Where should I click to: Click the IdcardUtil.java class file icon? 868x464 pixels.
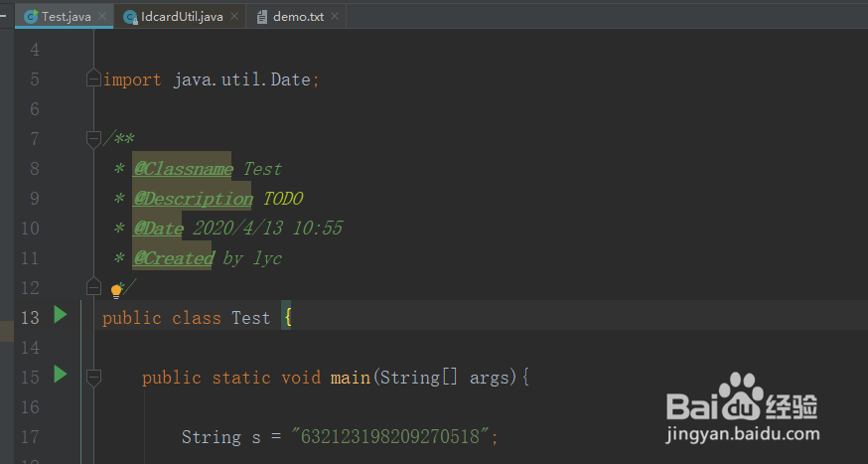(130, 18)
